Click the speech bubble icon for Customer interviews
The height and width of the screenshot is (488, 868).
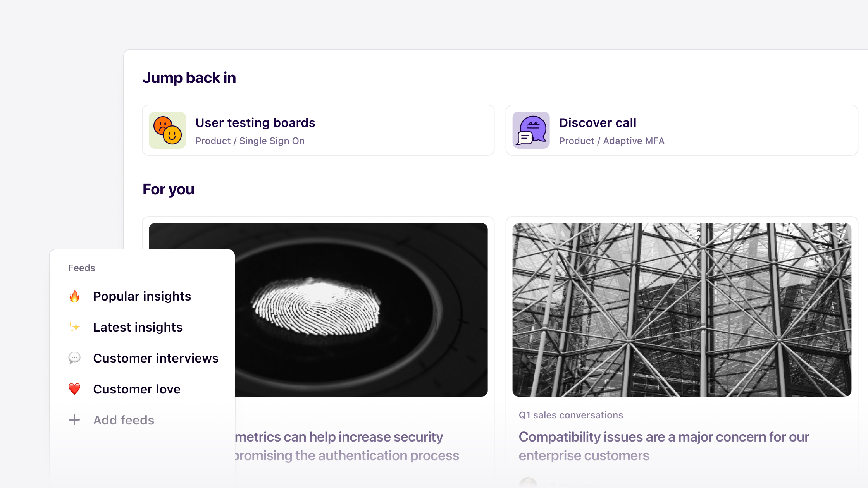click(74, 358)
